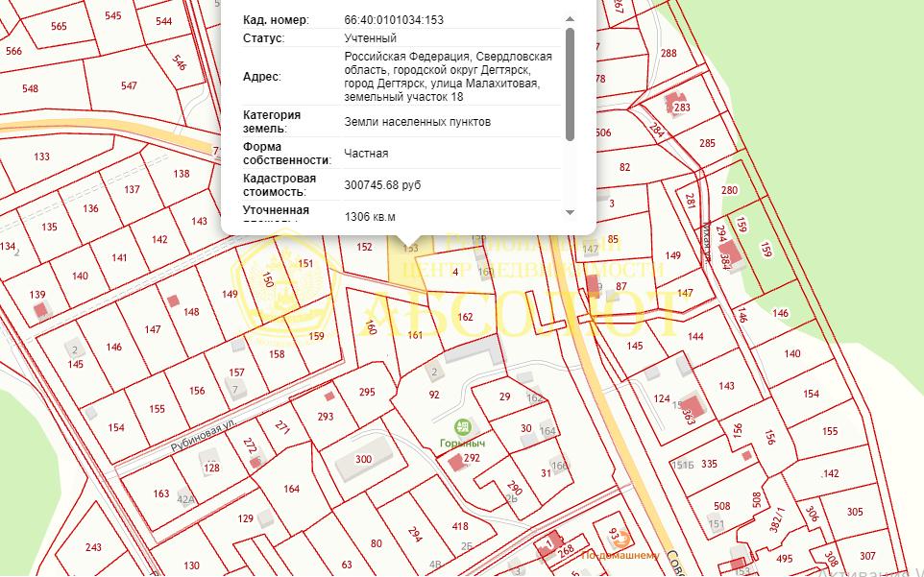The width and height of the screenshot is (924, 577).
Task: Select parcel 150 on the map
Action: pyautogui.click(x=268, y=279)
